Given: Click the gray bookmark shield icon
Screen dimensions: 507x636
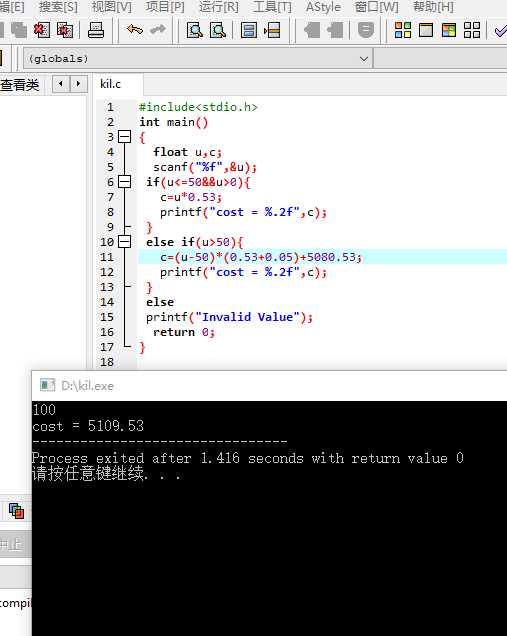Looking at the screenshot, I should click(366, 30).
